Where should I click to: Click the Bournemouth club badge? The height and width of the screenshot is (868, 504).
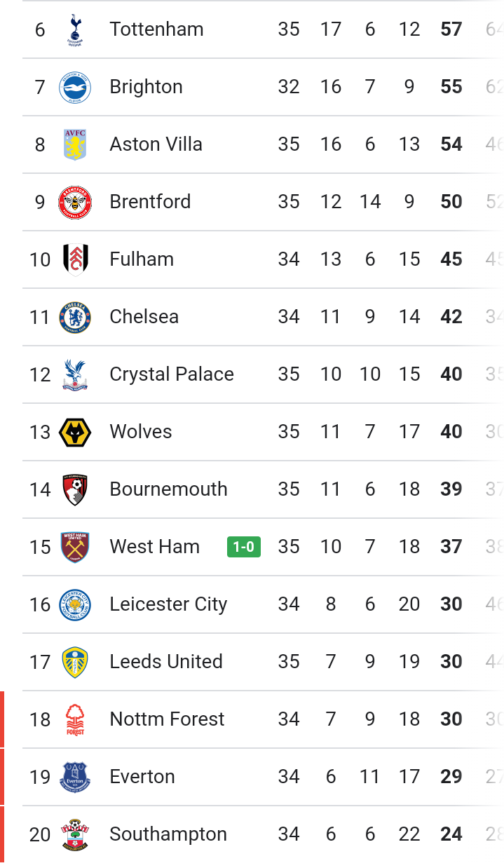(x=75, y=489)
